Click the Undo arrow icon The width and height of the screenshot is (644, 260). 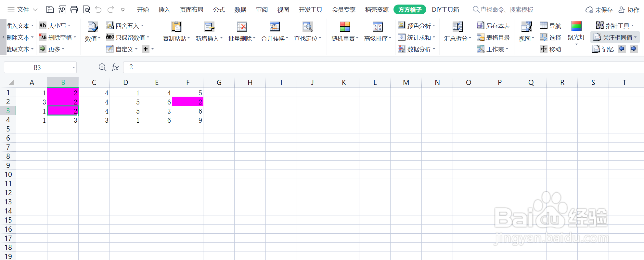tap(98, 9)
